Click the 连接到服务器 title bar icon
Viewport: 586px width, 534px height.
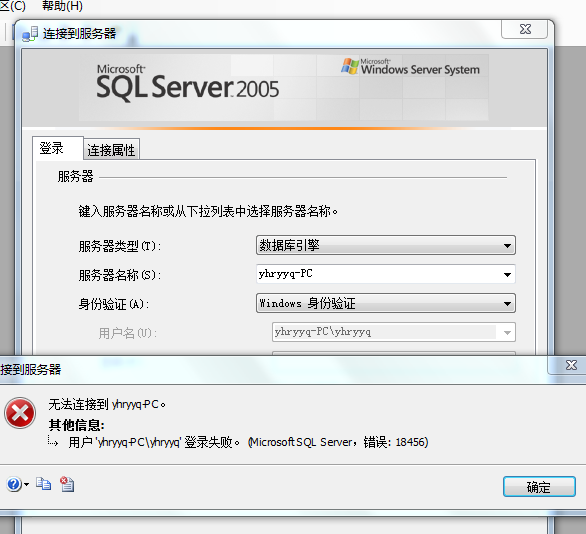tap(30, 34)
